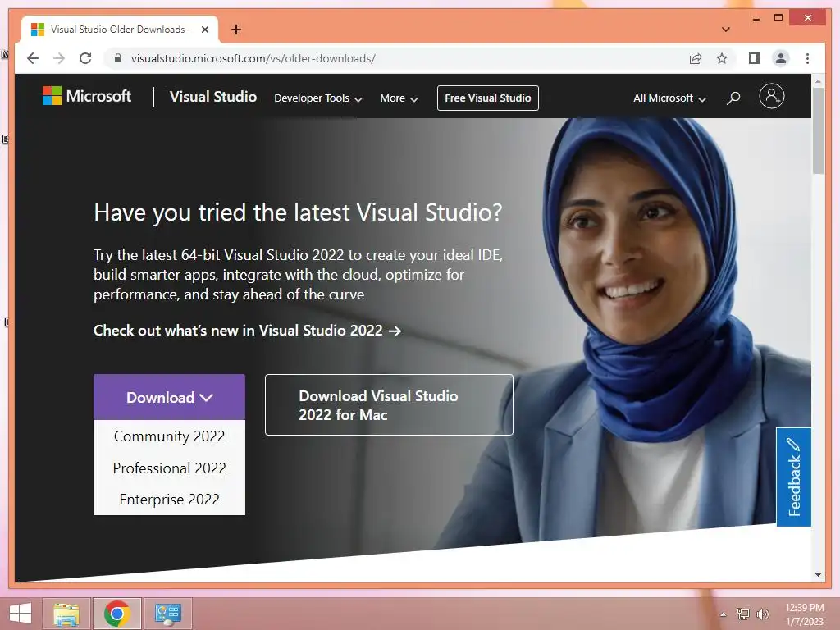Click the Microsoft logo

click(x=87, y=97)
